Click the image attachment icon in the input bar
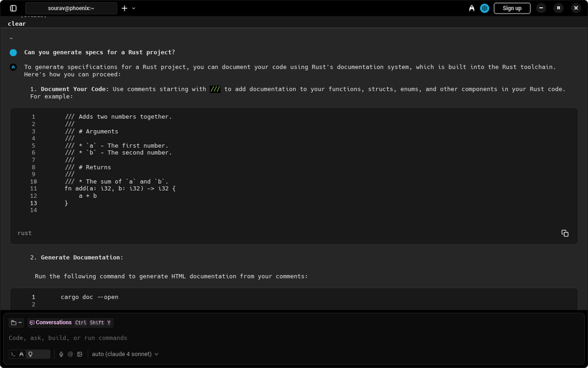The width and height of the screenshot is (588, 368). click(80, 354)
